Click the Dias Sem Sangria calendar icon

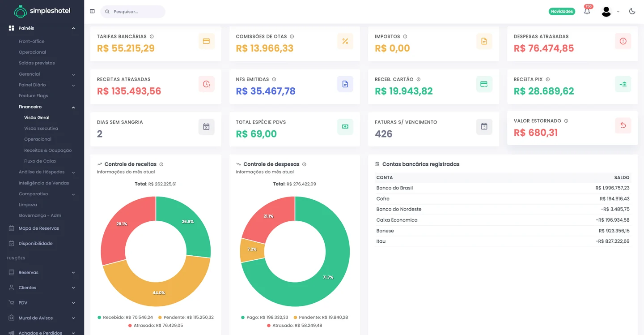point(206,127)
